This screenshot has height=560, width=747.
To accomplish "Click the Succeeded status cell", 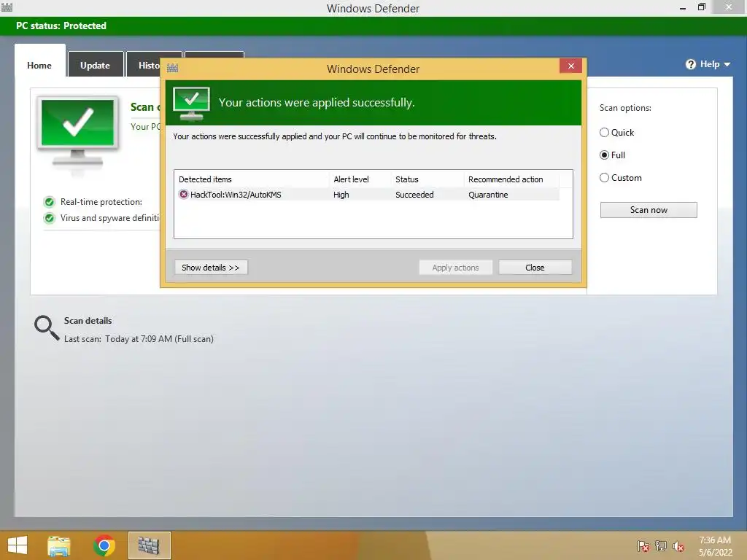I will [x=414, y=195].
